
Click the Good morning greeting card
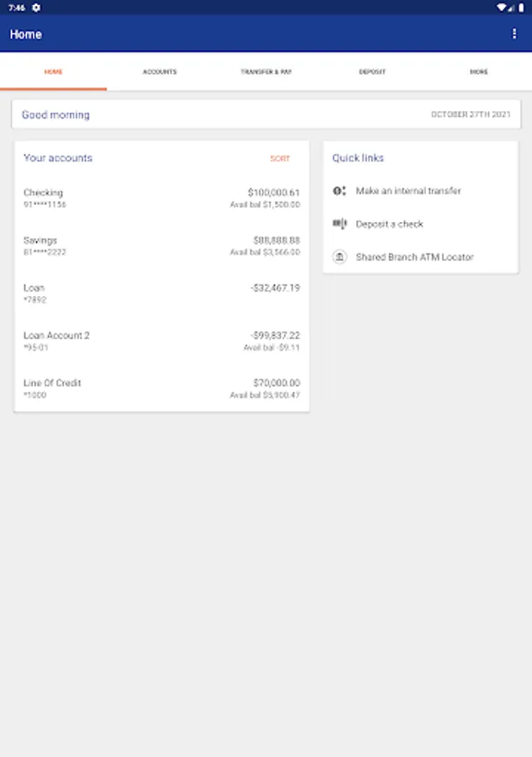[x=266, y=114]
